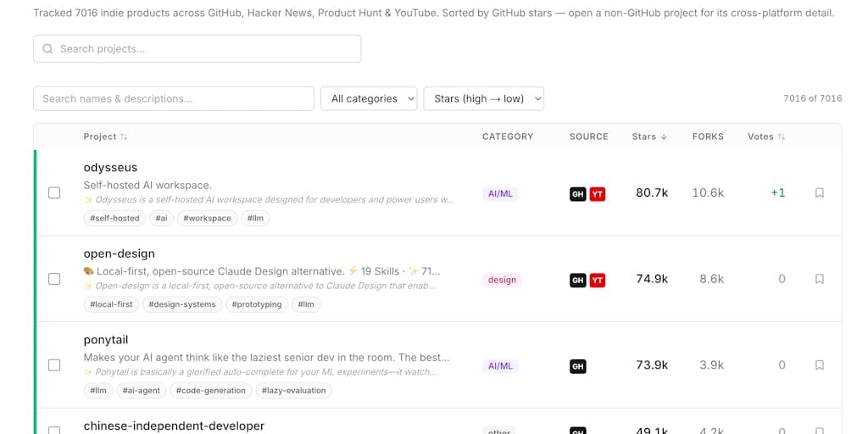Click the 3.9k forks value
The height and width of the screenshot is (434, 868).
click(712, 365)
